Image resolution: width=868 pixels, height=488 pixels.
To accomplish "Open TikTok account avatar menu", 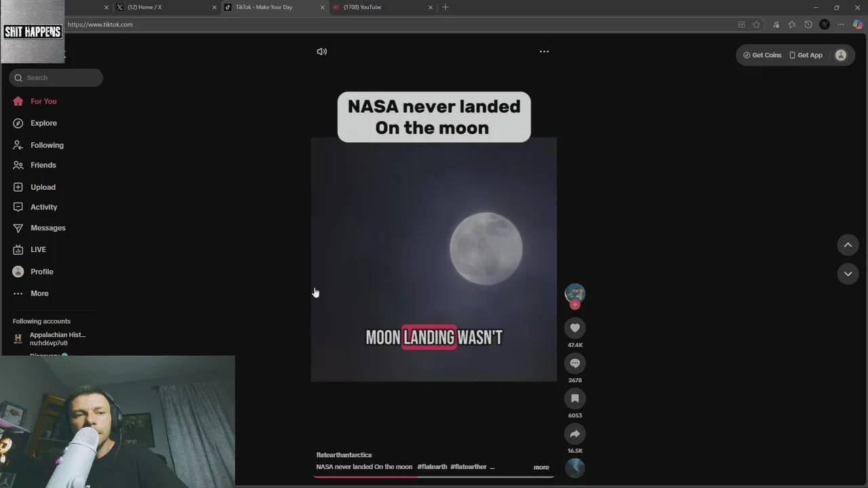I will [x=841, y=55].
